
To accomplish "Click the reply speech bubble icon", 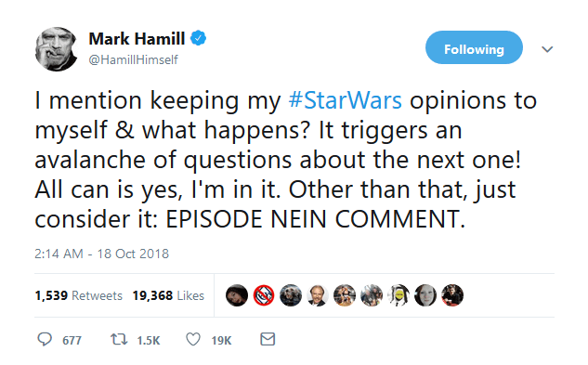I will (x=45, y=339).
